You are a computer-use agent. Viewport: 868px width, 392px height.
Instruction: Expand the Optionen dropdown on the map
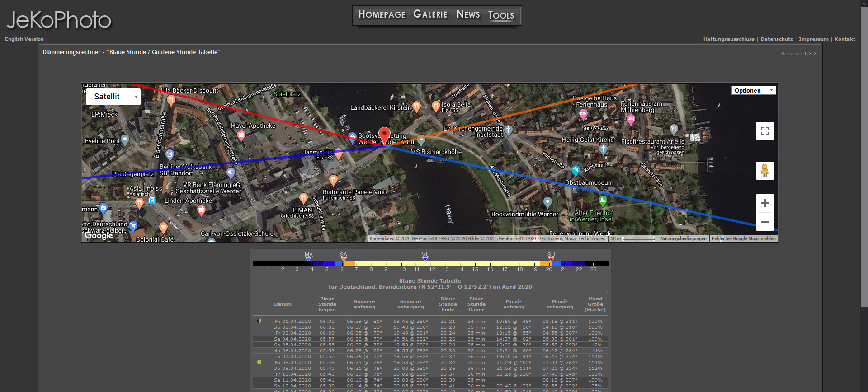tap(754, 90)
